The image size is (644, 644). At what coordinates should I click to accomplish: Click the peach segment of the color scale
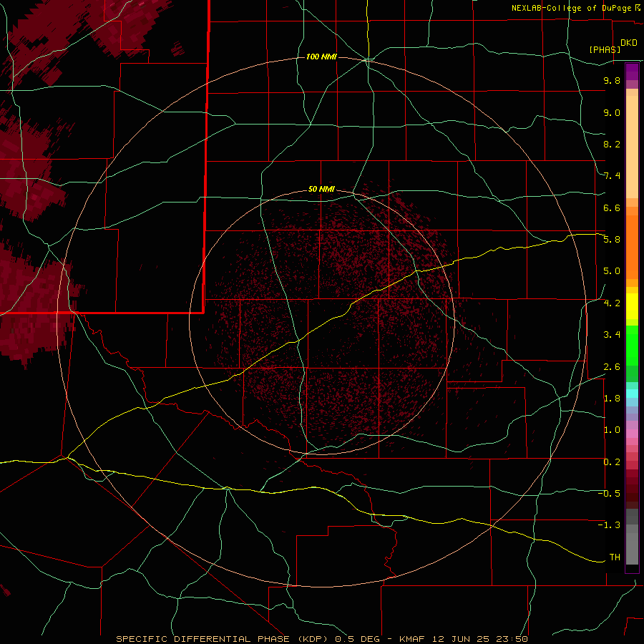point(632,147)
